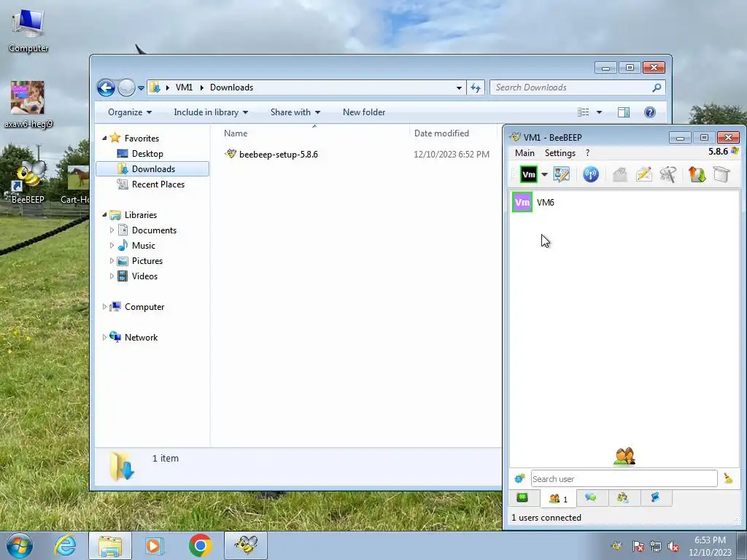
Task: Open Desktop in Favorites
Action: coord(147,154)
